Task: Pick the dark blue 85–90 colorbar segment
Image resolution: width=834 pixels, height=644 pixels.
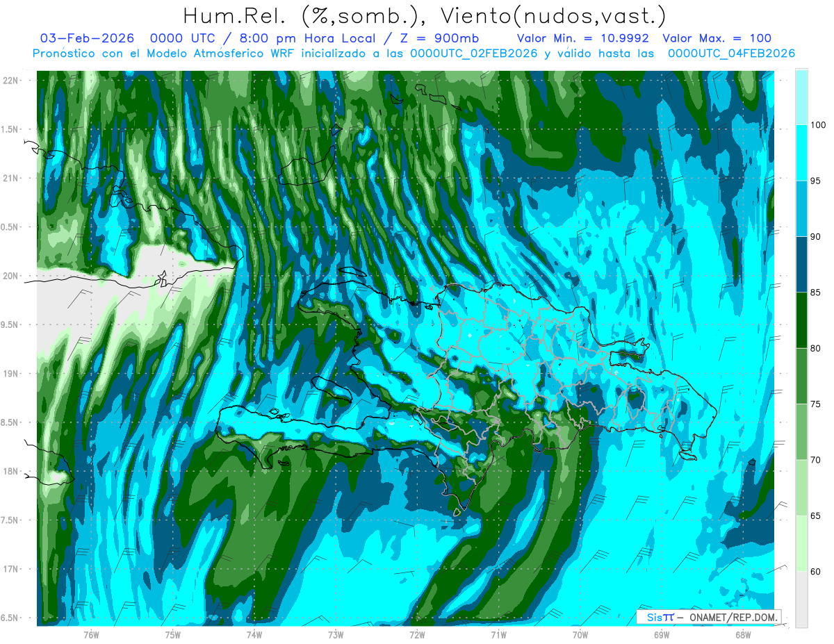Action: (x=801, y=264)
